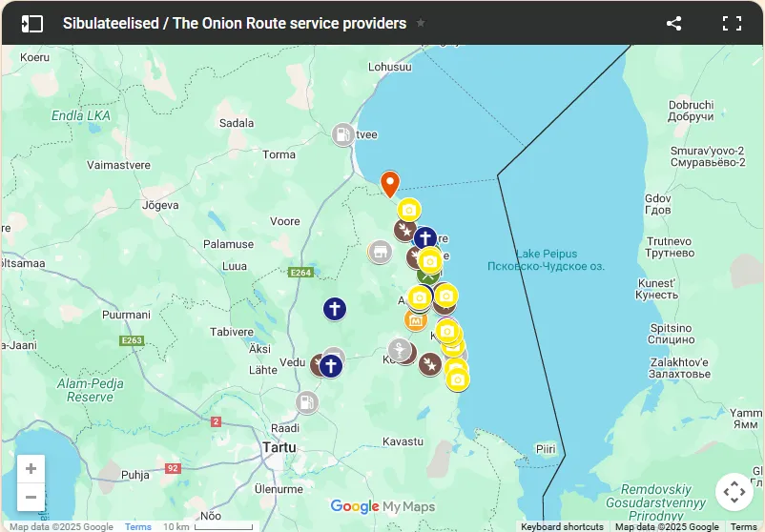The height and width of the screenshot is (532, 765).
Task: Click the gray shop marker icon
Action: coord(380,253)
